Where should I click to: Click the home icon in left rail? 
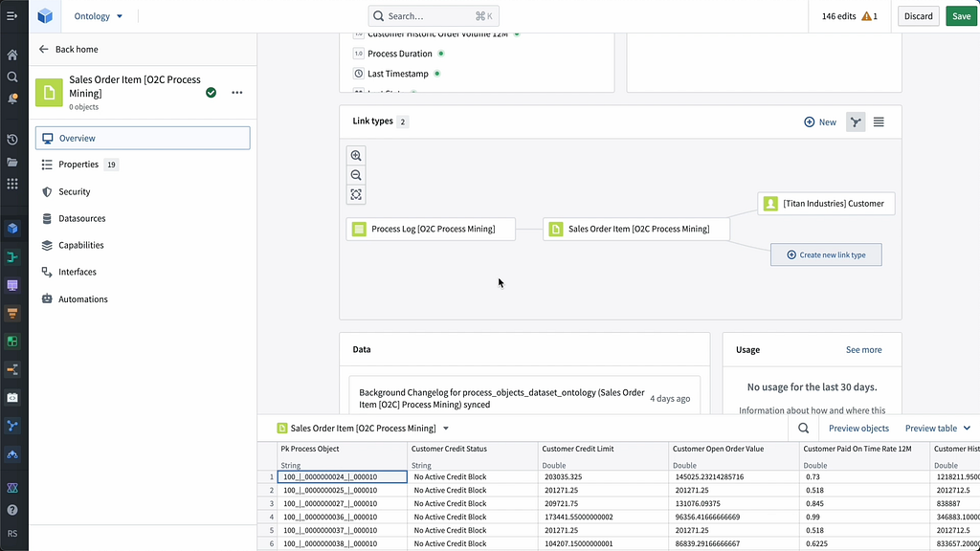coord(12,55)
